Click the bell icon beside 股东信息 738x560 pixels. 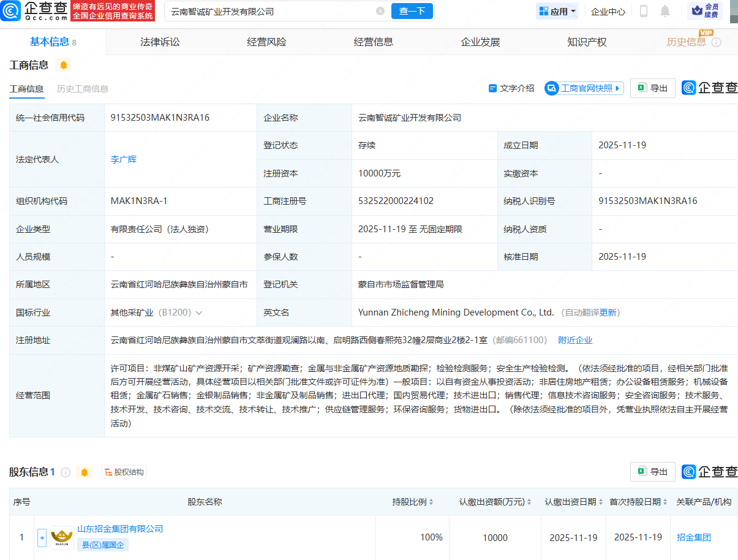[x=84, y=472]
